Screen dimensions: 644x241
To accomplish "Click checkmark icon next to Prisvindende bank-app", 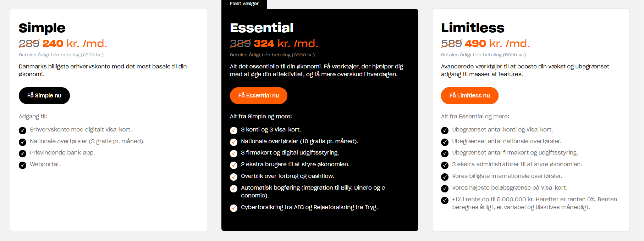I will click(23, 153).
